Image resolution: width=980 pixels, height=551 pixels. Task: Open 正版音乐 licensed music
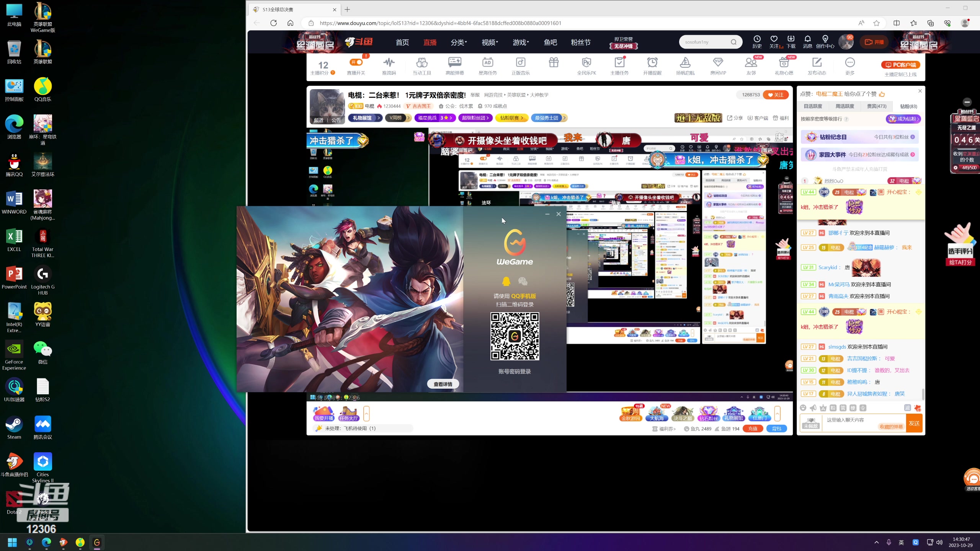521,66
